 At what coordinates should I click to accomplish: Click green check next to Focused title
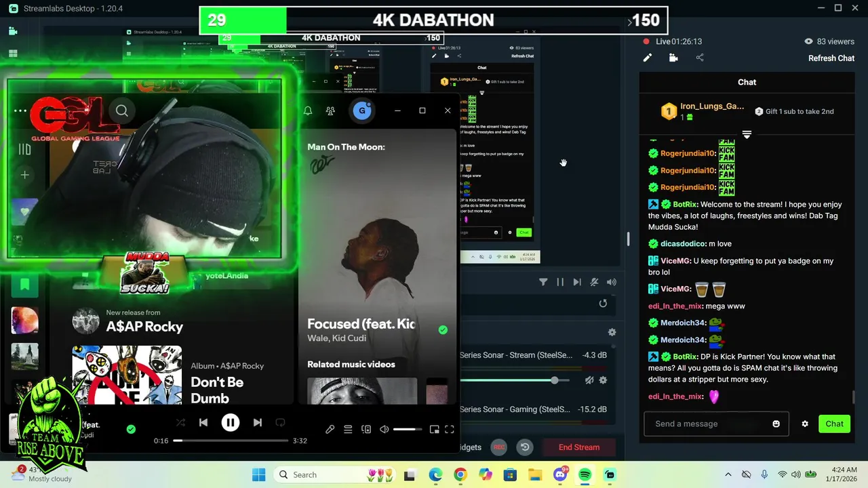(x=443, y=330)
